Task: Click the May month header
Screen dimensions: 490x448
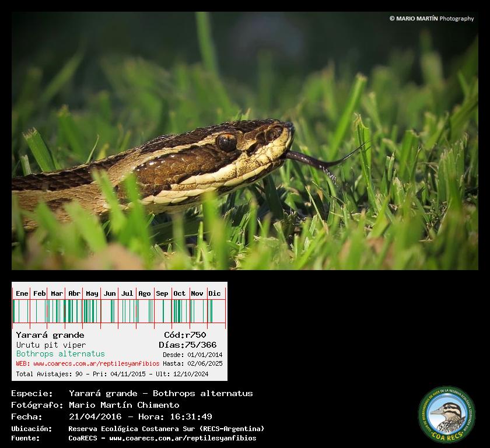Action: point(92,293)
